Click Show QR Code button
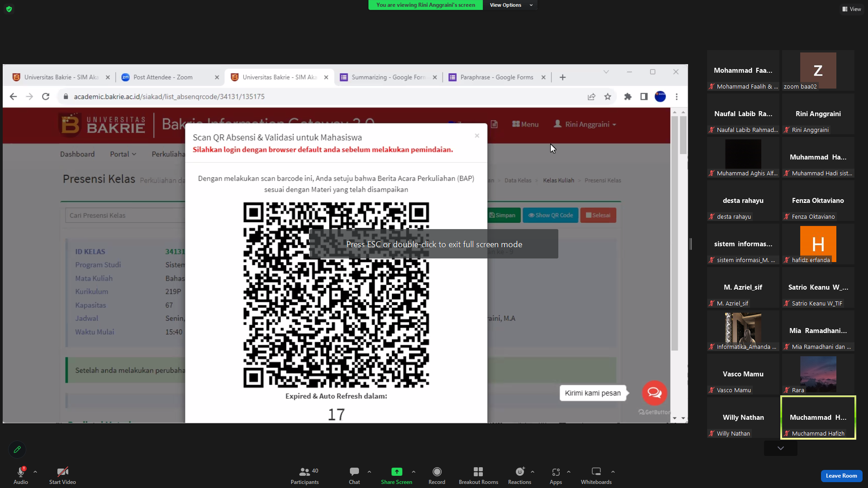The height and width of the screenshot is (488, 868). pyautogui.click(x=551, y=215)
